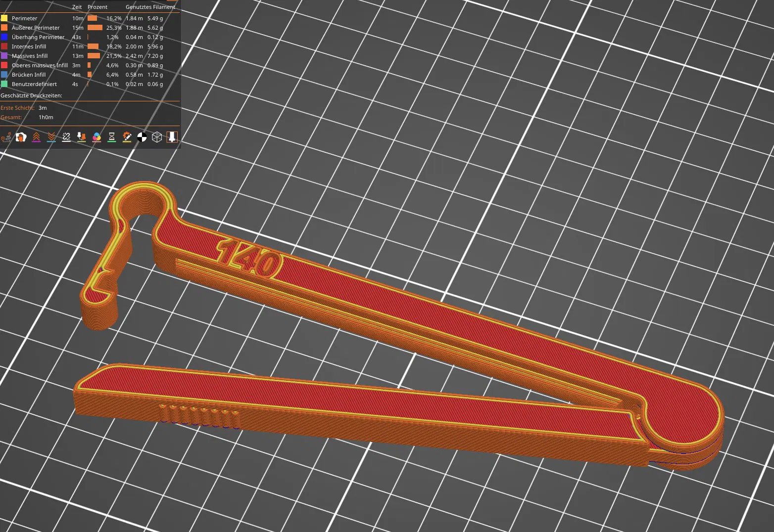Screen dimensions: 774x532
Task: Click the 16,2% Perimeter percentage value
Action: click(114, 18)
